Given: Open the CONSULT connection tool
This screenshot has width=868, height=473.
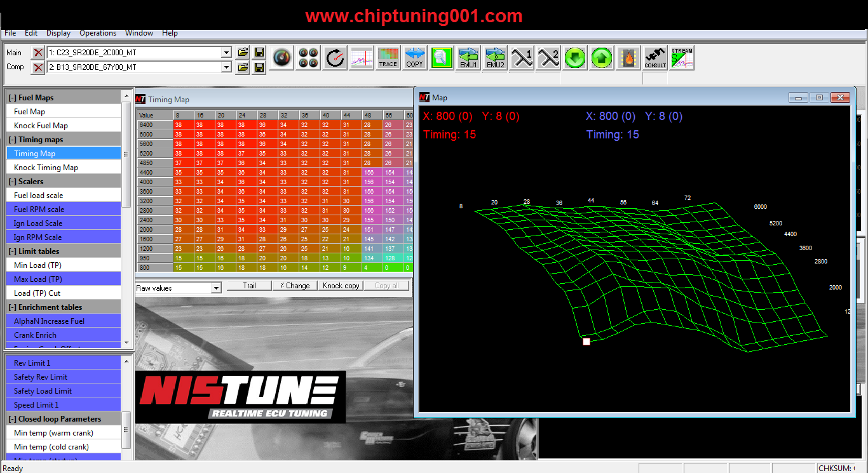Looking at the screenshot, I should (x=654, y=58).
